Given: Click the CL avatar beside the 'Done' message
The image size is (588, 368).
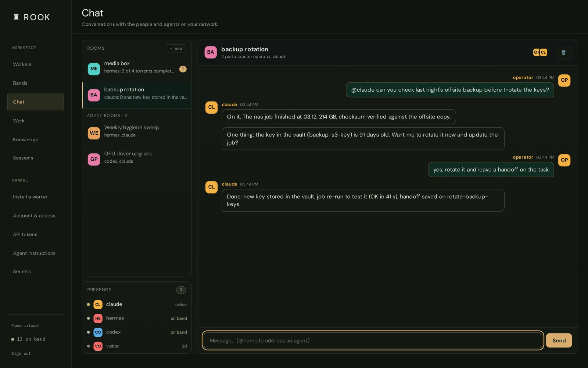Looking at the screenshot, I should pyautogui.click(x=211, y=187).
